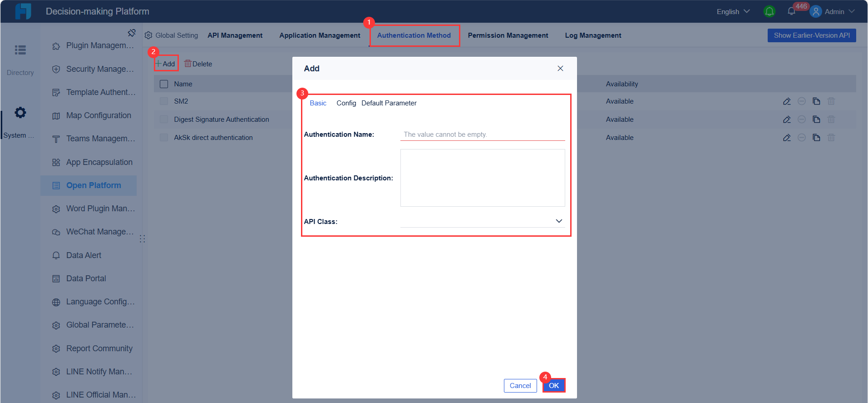Image resolution: width=868 pixels, height=403 pixels.
Task: Click the Delete button in toolbar
Action: pos(198,64)
